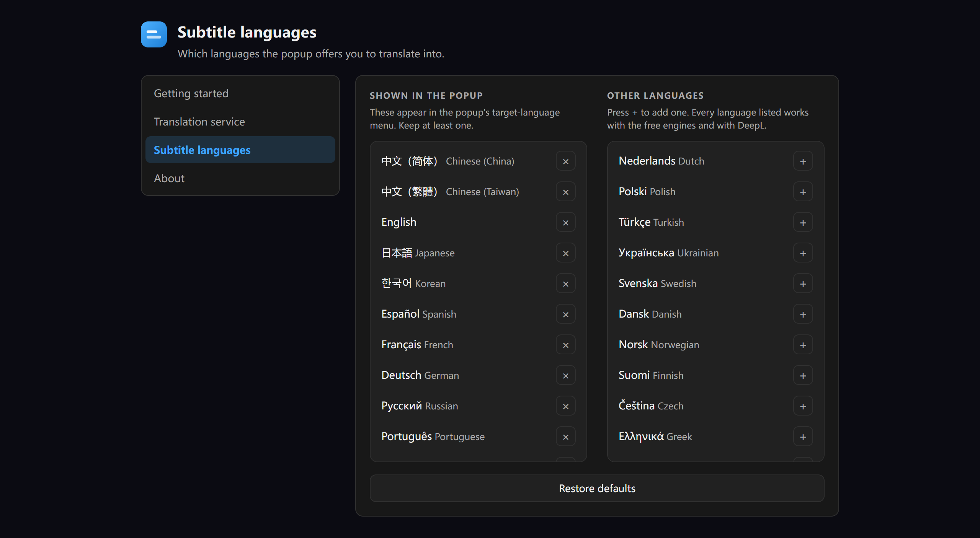Click the Deutsch German row label
Image resolution: width=980 pixels, height=538 pixels.
420,375
